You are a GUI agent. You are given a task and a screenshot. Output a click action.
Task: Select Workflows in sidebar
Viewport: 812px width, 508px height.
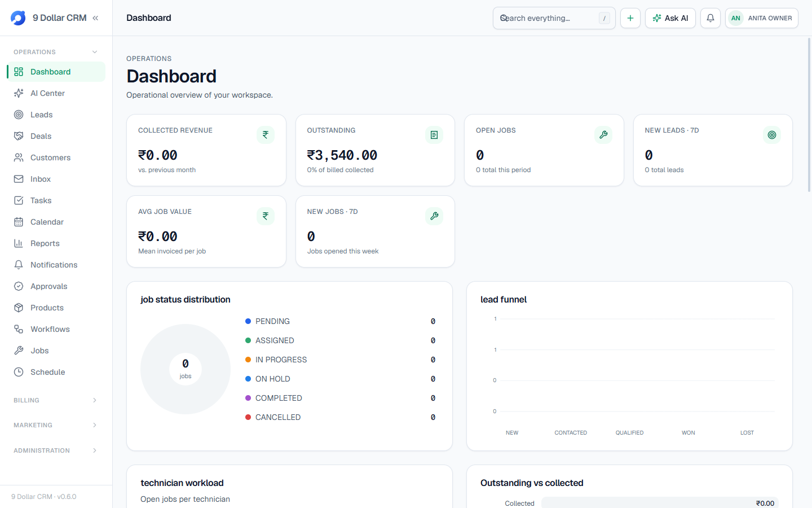click(x=56, y=329)
